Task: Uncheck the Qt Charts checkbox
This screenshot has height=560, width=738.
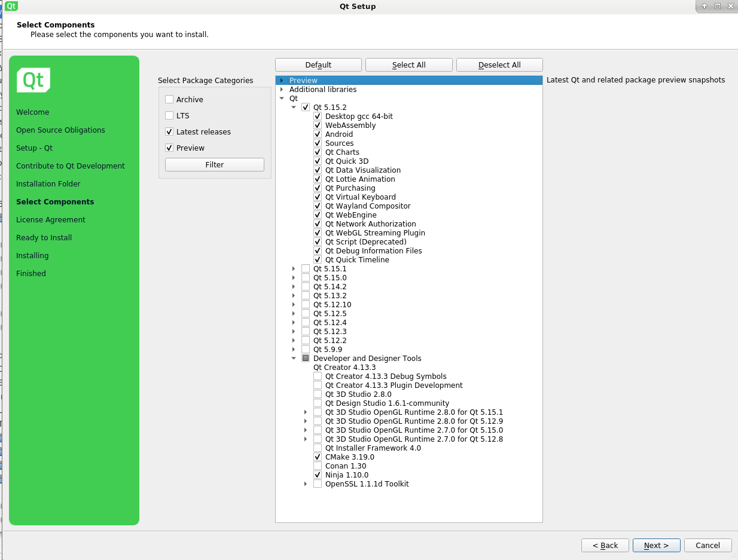Action: [x=318, y=152]
